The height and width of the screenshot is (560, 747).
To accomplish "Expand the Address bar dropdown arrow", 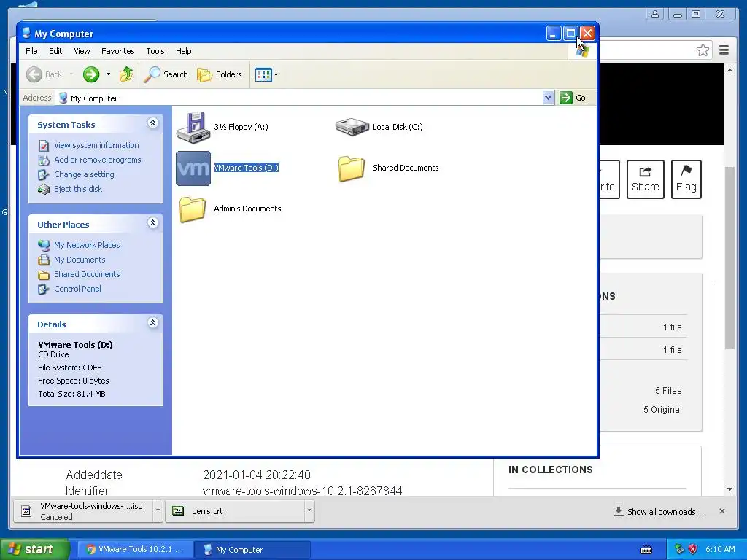I will tap(548, 98).
